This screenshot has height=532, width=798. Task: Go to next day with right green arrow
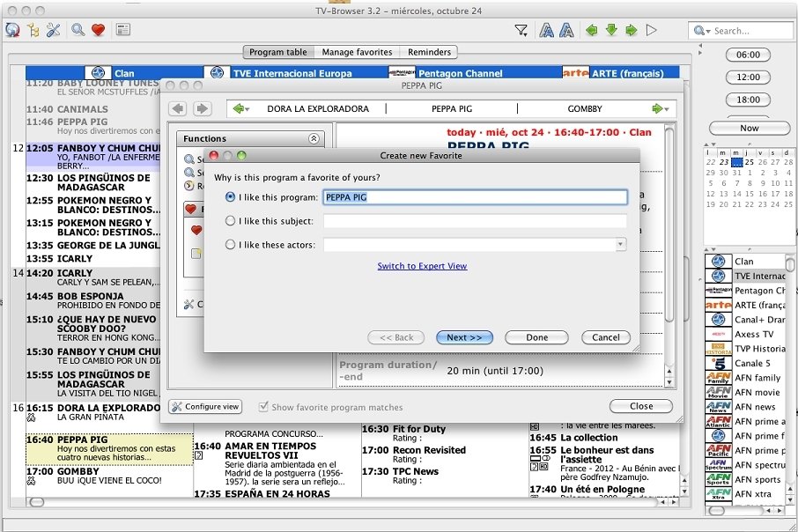tap(631, 31)
